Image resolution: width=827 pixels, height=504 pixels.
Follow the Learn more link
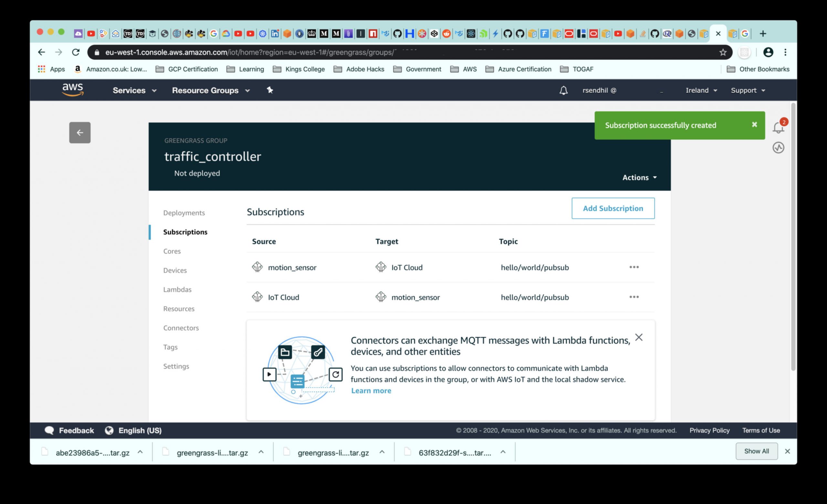click(371, 391)
